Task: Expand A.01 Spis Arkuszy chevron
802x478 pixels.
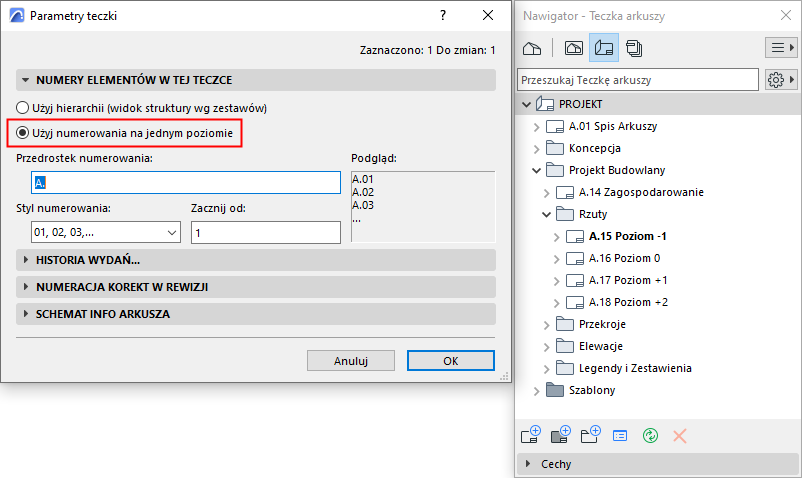Action: (x=536, y=127)
